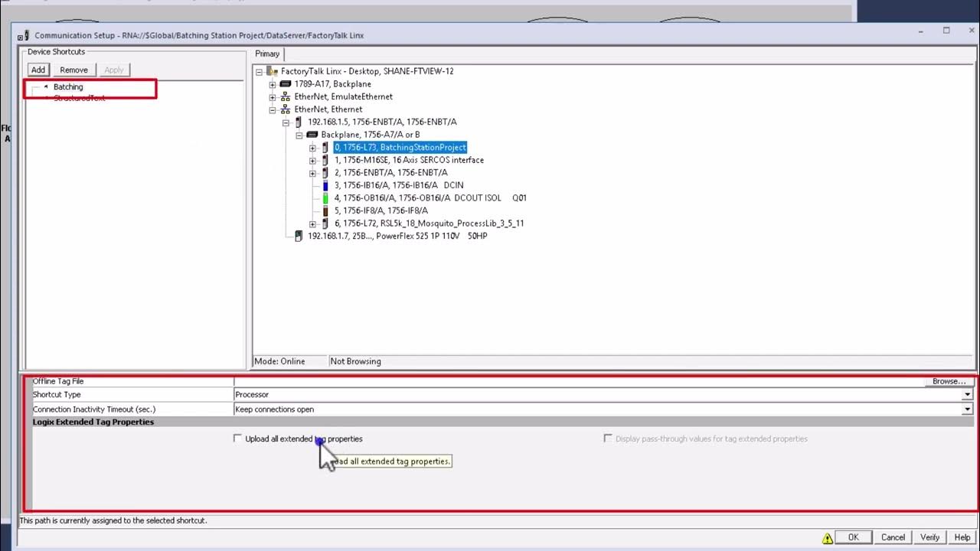
Task: Select 1, 1756-M16SE SERCOS interface row
Action: [409, 160]
